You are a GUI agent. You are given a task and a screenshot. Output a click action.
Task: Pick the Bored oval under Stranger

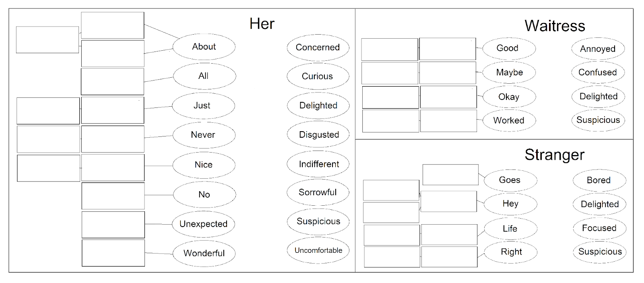pyautogui.click(x=599, y=180)
